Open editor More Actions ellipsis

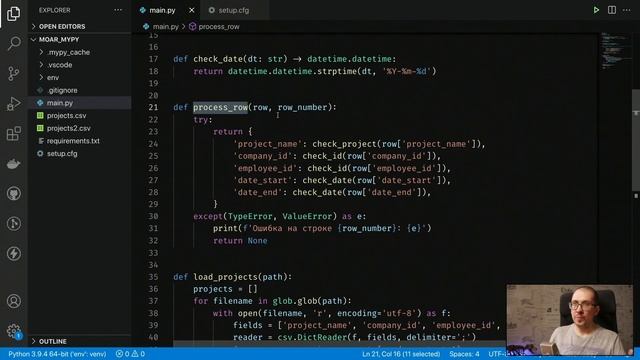pyautogui.click(x=627, y=10)
